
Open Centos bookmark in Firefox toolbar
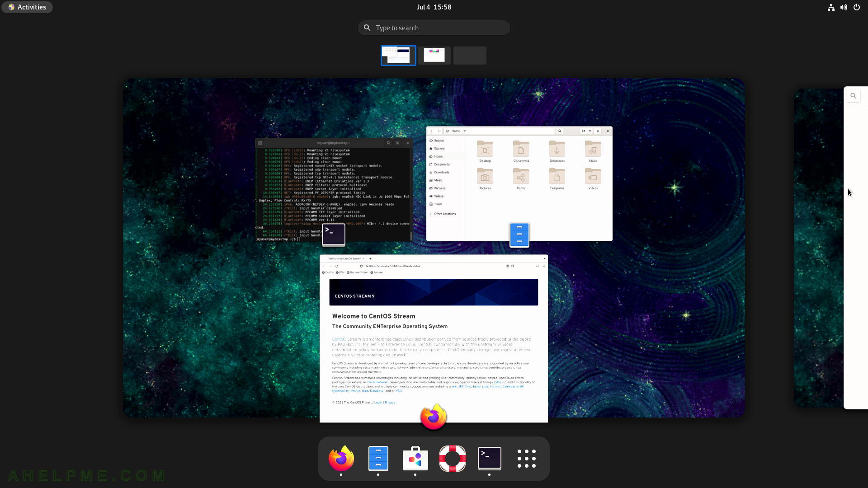pos(328,272)
